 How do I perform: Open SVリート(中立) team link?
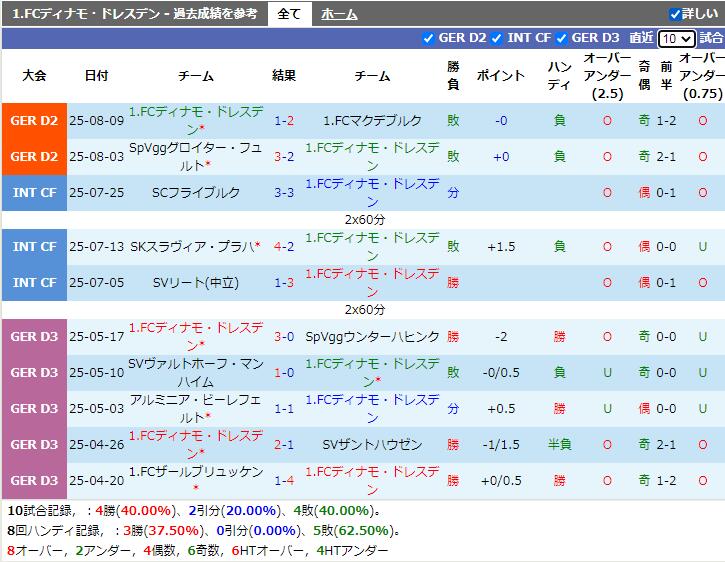pos(196,283)
